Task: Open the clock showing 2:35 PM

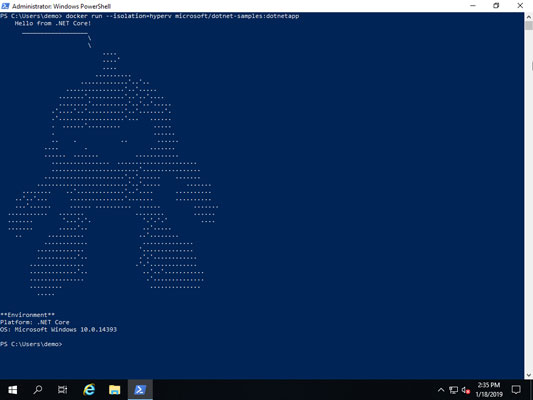Action: tap(489, 390)
